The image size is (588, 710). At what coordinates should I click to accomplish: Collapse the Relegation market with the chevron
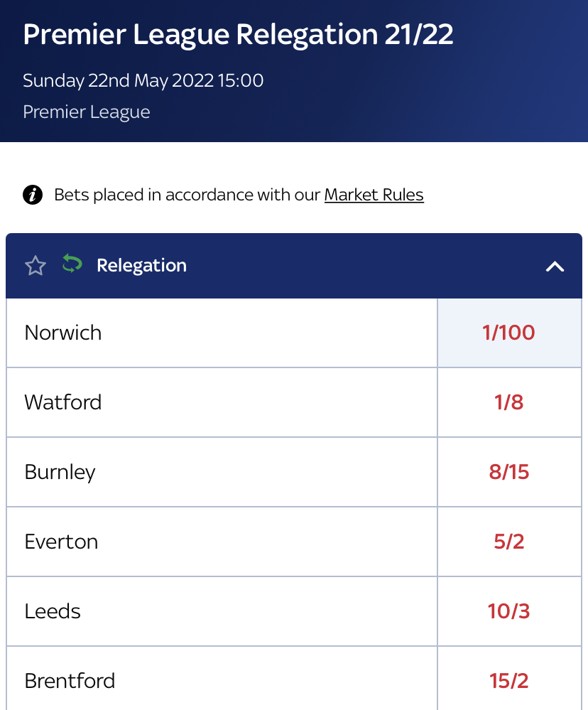(555, 267)
